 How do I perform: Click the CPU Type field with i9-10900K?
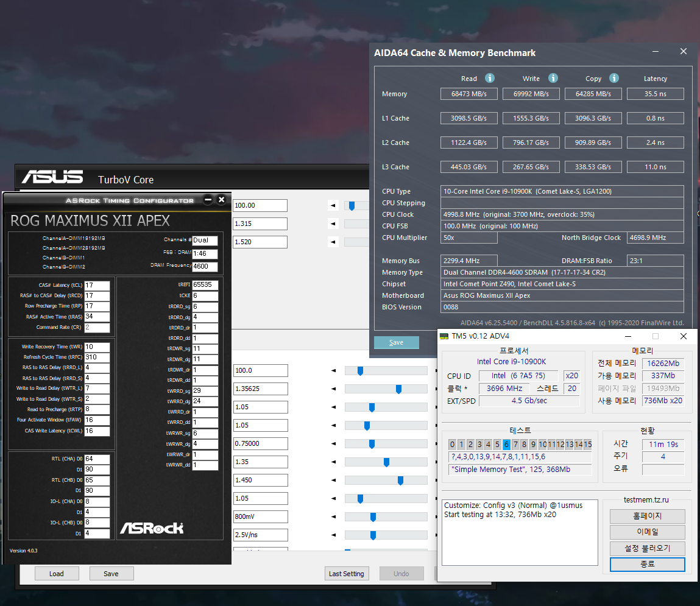click(562, 191)
